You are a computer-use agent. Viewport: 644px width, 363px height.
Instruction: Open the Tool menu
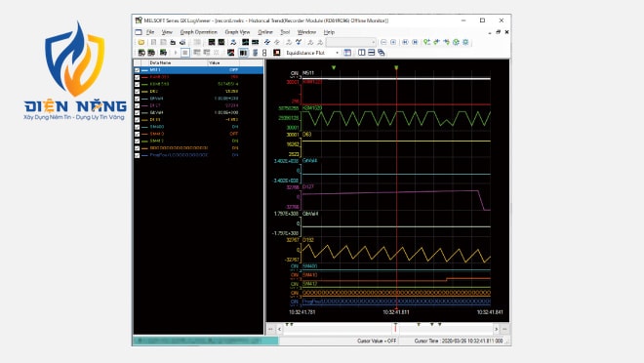coord(285,32)
